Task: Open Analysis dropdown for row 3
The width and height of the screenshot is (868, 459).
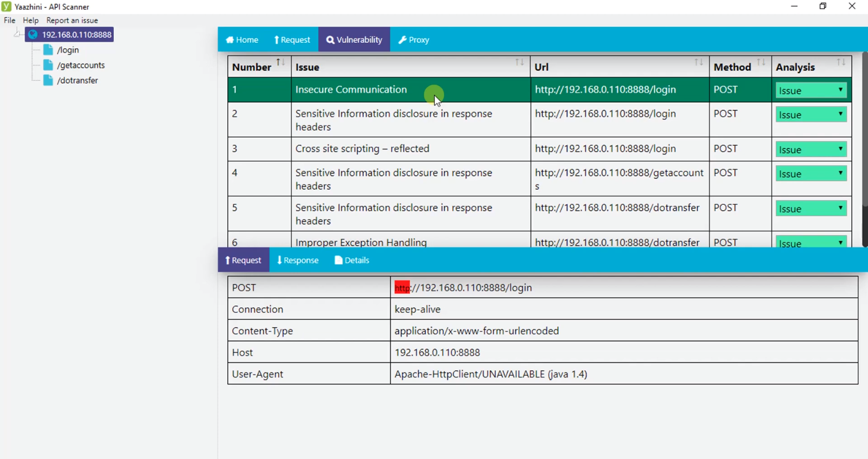Action: pos(811,150)
